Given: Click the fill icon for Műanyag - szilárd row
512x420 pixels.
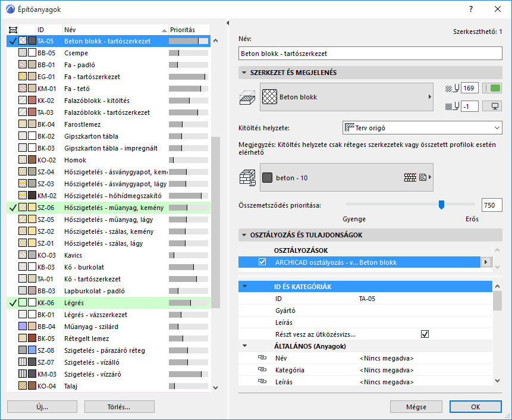Looking at the screenshot, I should click(x=23, y=327).
